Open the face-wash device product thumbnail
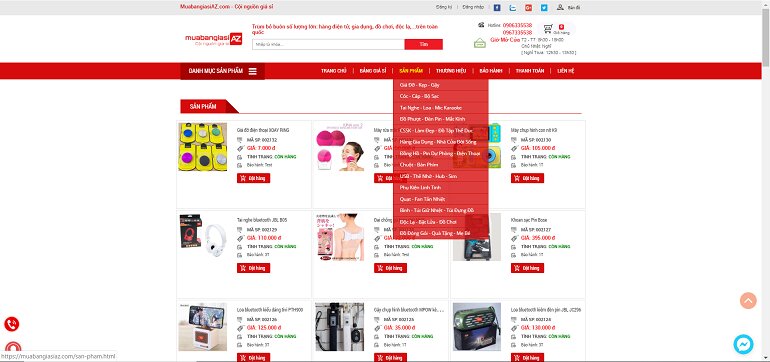Screen dimensions: 770x362 pos(340,147)
